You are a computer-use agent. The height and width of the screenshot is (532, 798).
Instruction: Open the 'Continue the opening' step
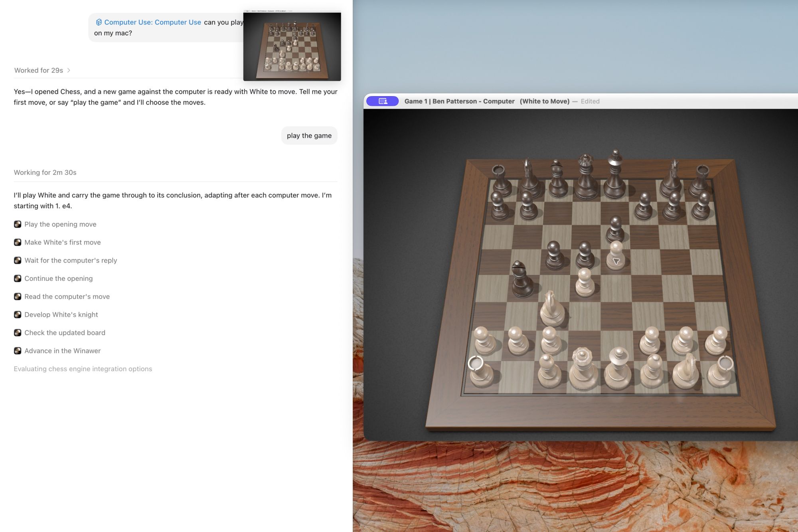coord(59,279)
